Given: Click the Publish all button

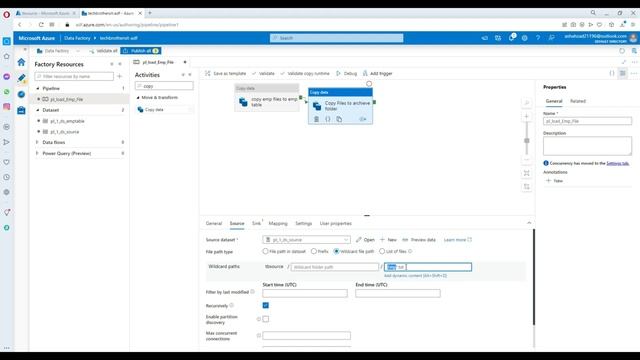Looking at the screenshot, I should click(x=141, y=51).
